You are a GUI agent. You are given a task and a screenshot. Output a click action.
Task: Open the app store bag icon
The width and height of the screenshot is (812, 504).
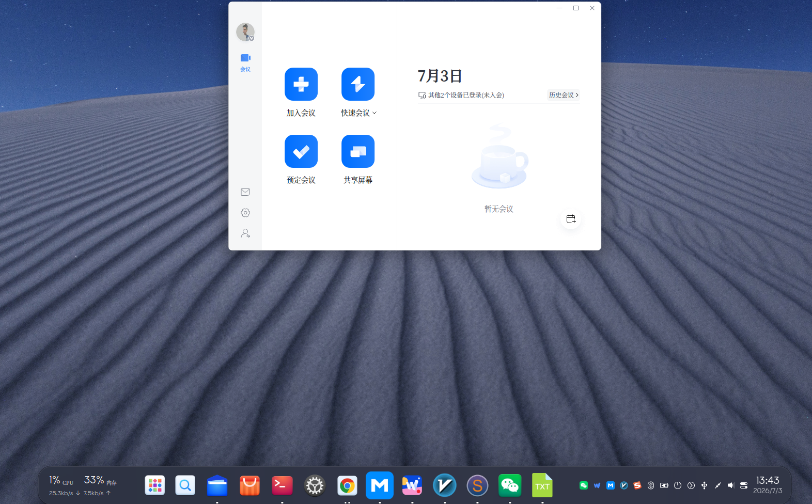click(250, 485)
